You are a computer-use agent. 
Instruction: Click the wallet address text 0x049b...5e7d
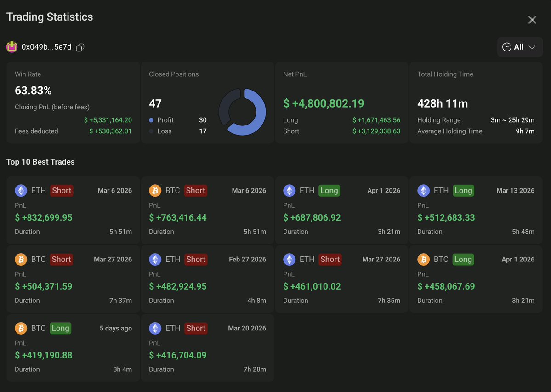click(46, 47)
